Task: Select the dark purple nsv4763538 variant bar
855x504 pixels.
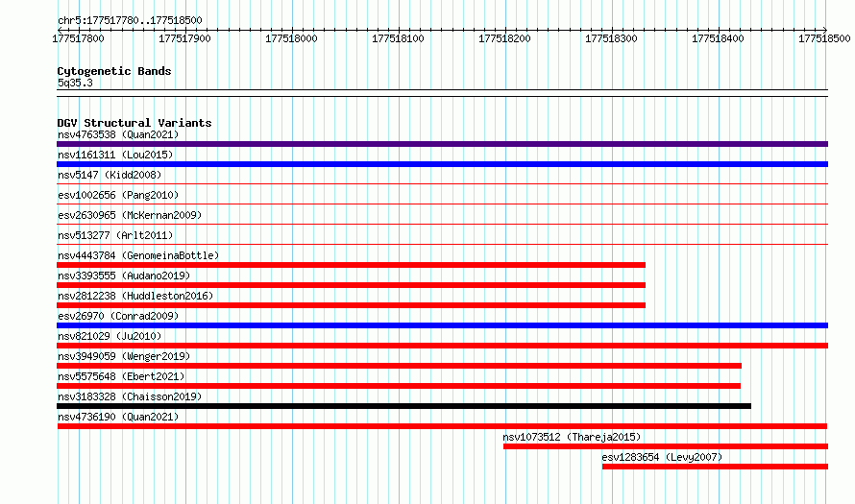Action: (442, 144)
